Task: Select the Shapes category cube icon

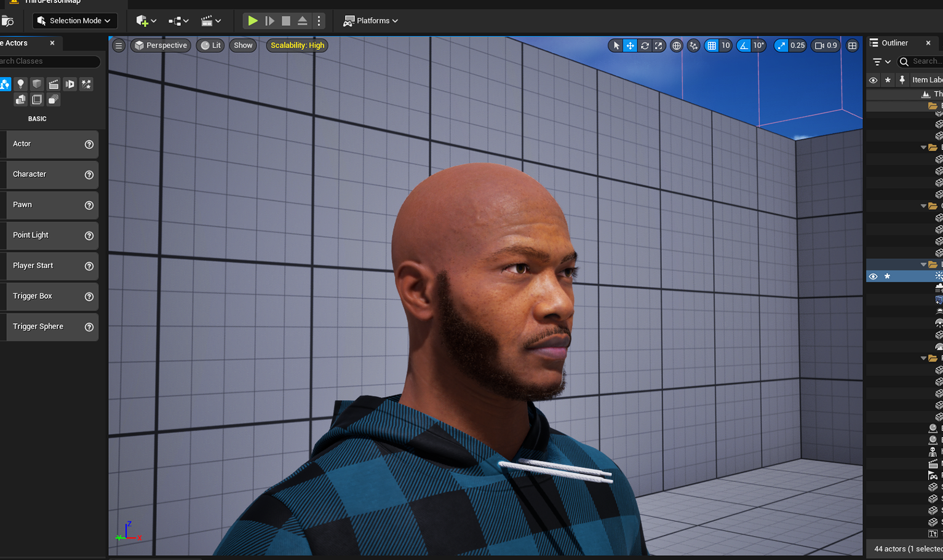Action: tap(37, 84)
